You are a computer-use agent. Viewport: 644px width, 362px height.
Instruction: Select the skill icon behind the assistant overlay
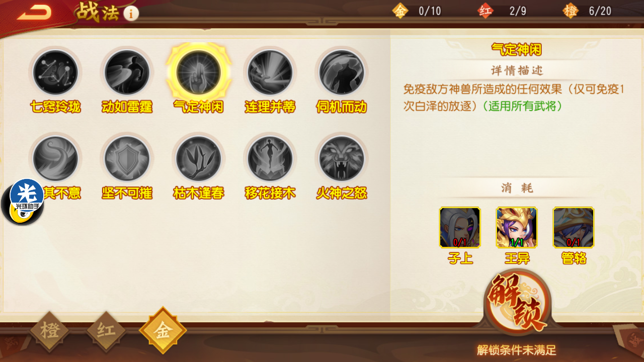pos(55,159)
